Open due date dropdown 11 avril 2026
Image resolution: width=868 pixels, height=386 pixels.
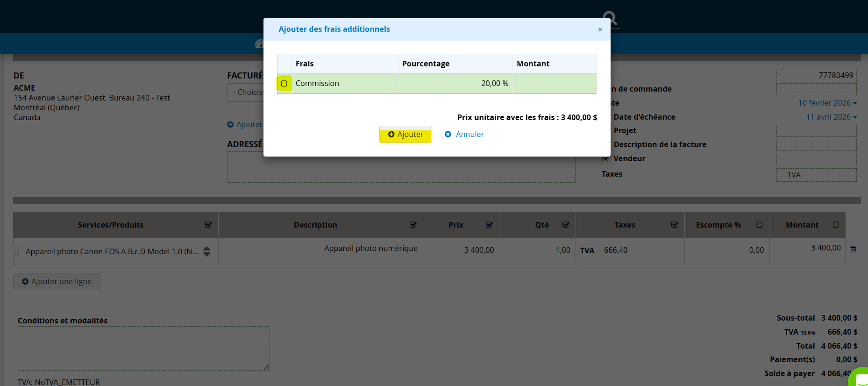pos(831,117)
